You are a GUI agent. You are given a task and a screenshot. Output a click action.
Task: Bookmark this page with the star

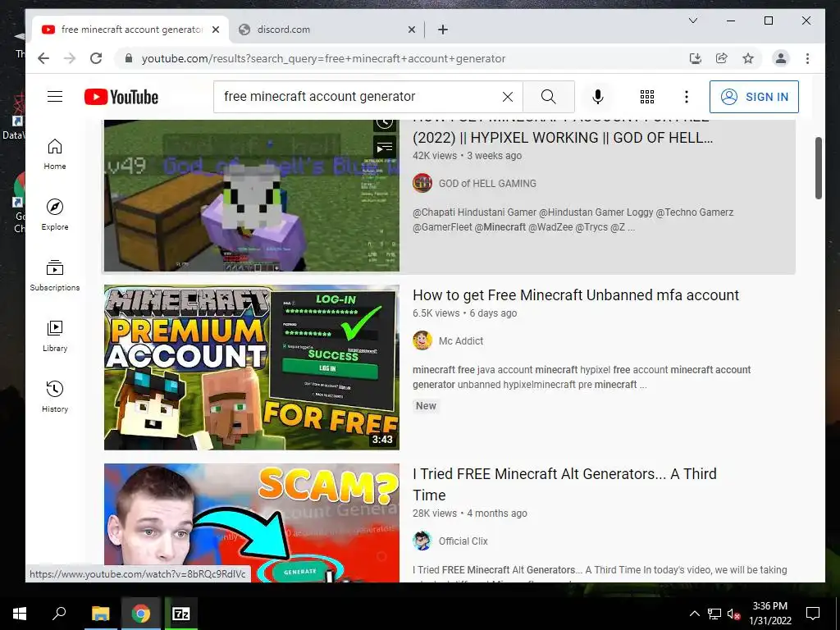click(x=748, y=58)
